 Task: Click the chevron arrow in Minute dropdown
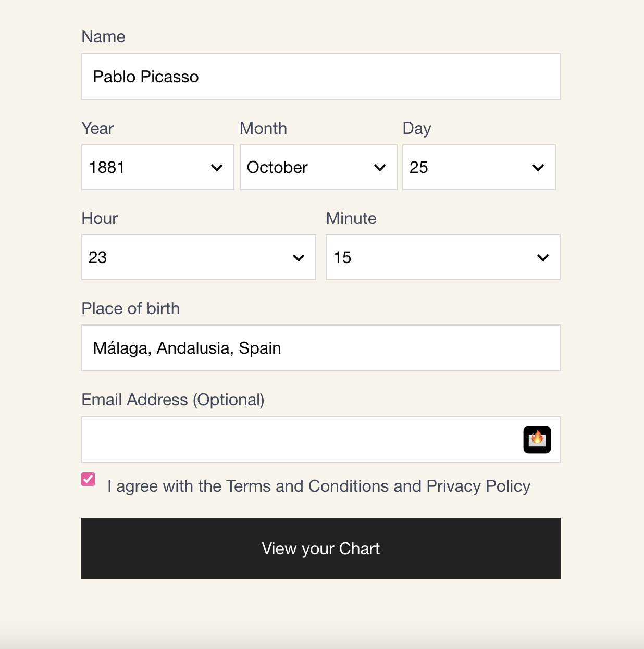543,258
